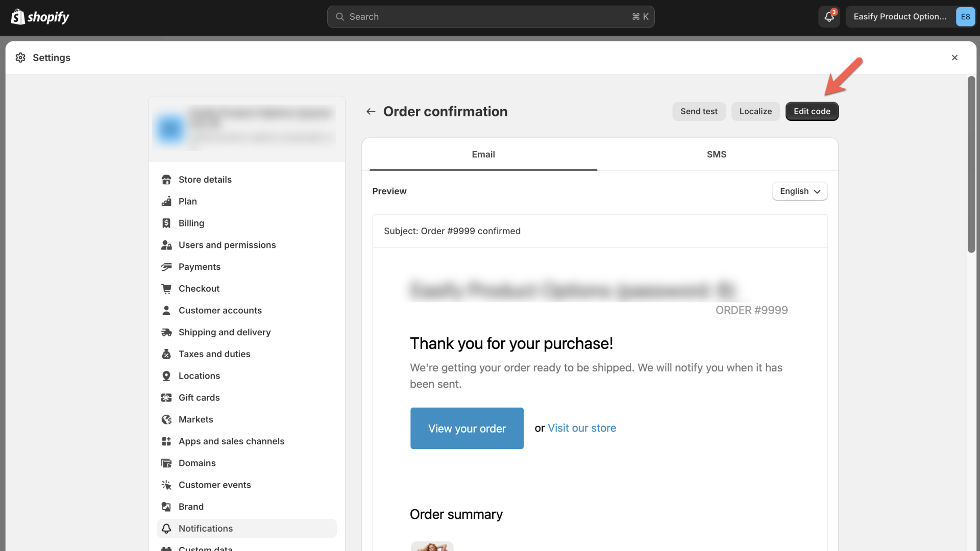
Task: Open the E8 account menu
Action: (965, 16)
